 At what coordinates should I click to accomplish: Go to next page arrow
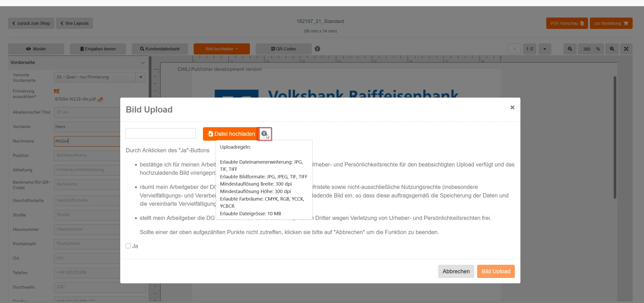pyautogui.click(x=545, y=49)
